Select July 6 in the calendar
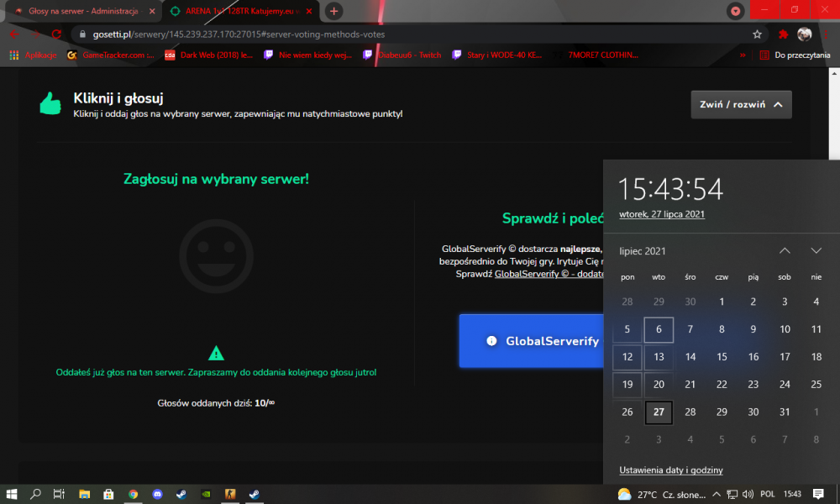 tap(659, 329)
